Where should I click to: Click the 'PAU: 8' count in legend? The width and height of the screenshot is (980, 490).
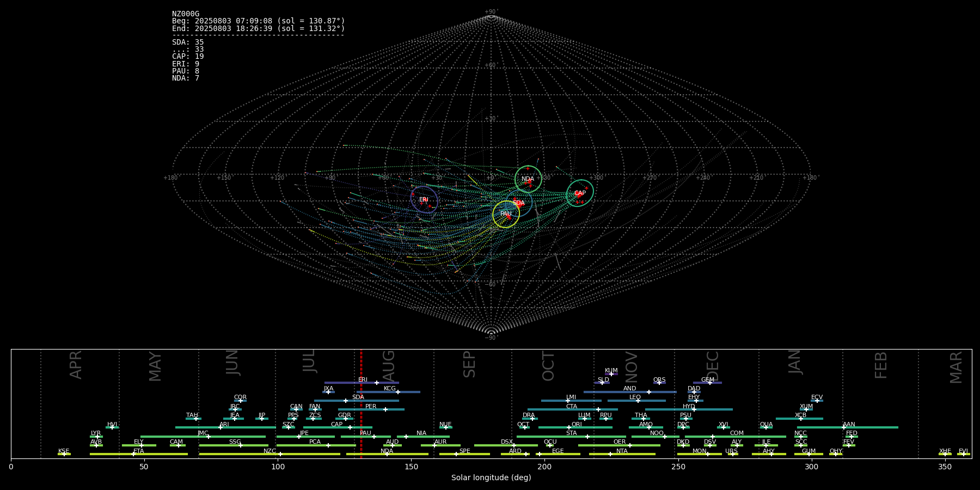point(186,71)
